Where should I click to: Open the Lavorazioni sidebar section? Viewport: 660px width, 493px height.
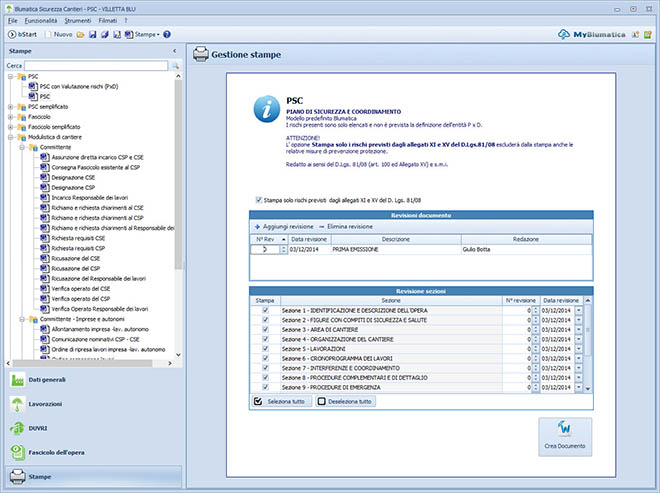[45, 404]
